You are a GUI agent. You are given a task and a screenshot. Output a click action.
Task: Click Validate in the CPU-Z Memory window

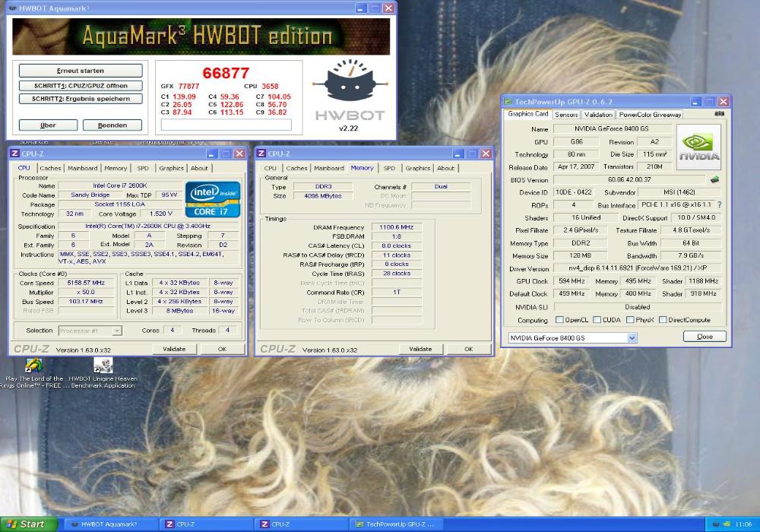[420, 349]
